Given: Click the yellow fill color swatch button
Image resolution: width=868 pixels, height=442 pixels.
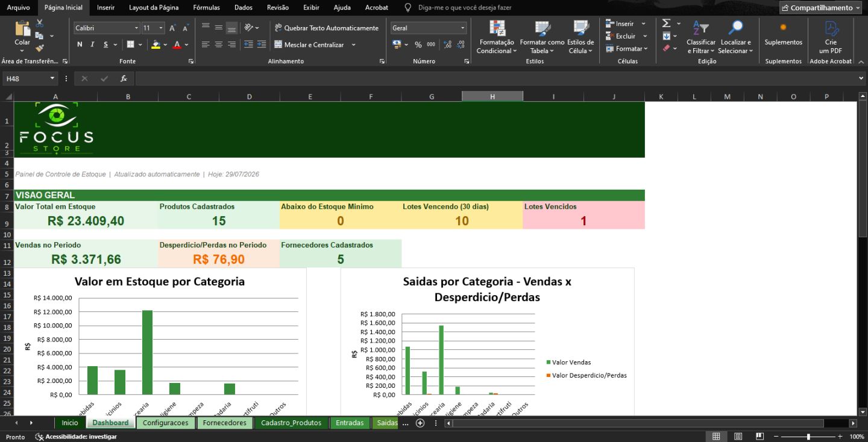Looking at the screenshot, I should pyautogui.click(x=156, y=45).
